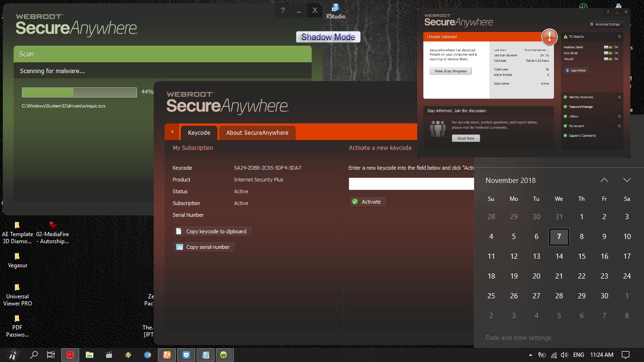
Task: Open Utilities settings gear icon
Action: point(619,116)
